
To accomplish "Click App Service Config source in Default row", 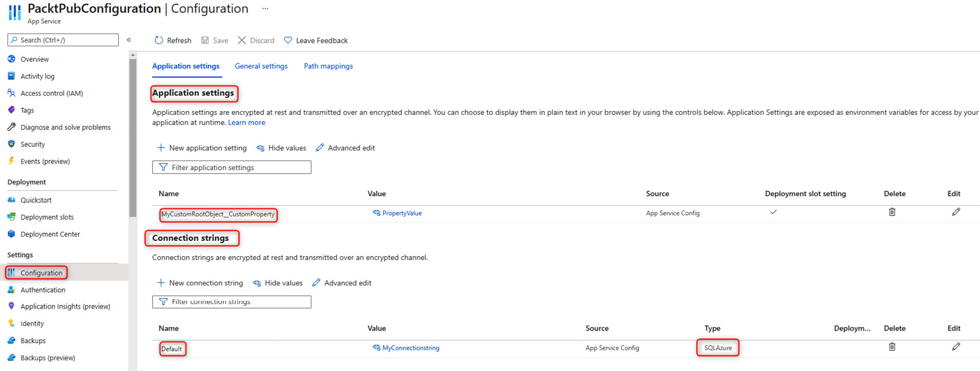I will (612, 348).
